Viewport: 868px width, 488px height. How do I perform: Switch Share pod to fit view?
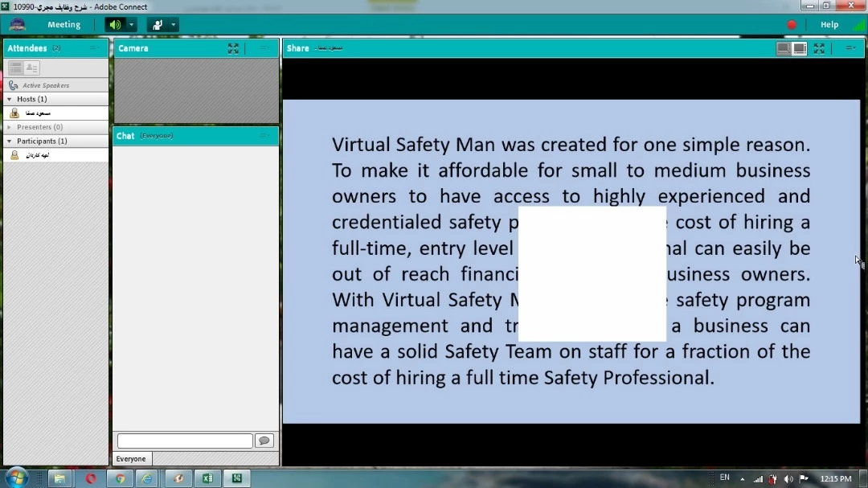click(783, 49)
